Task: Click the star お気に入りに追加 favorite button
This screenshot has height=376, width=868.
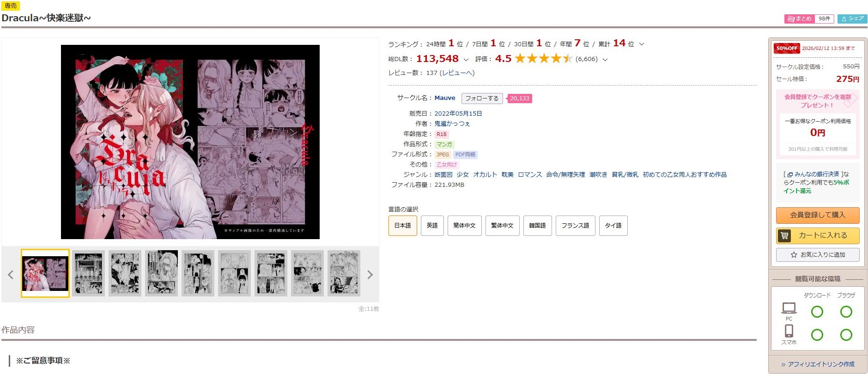Action: point(818,255)
